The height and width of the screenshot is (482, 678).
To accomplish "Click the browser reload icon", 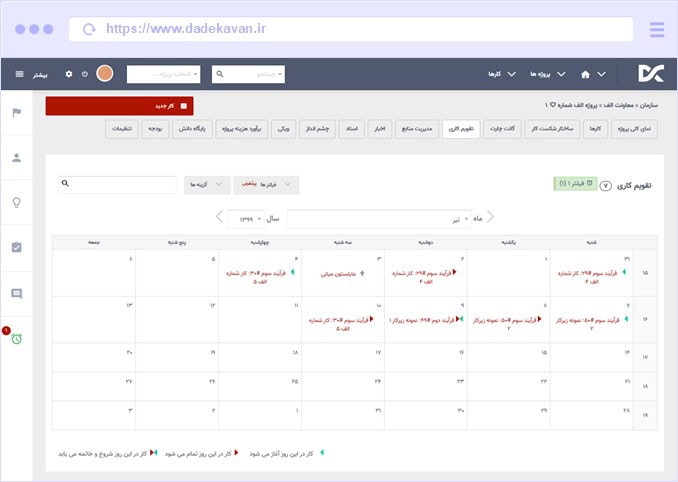I will [x=89, y=29].
